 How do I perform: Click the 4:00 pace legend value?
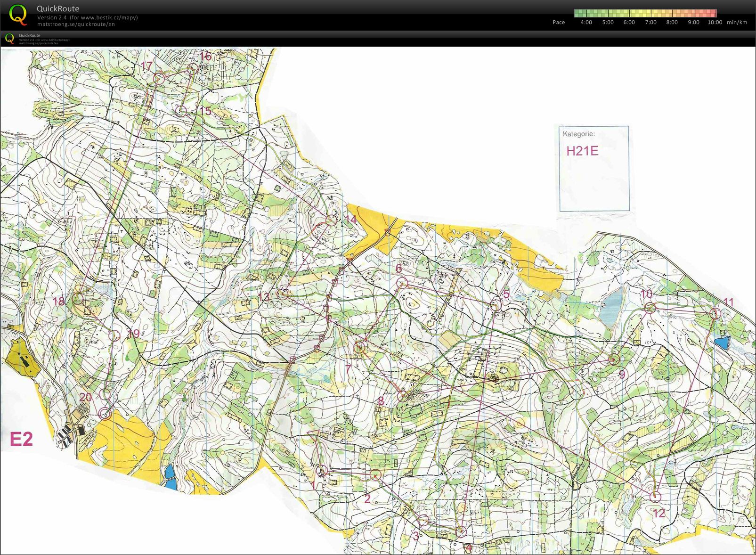coord(586,22)
